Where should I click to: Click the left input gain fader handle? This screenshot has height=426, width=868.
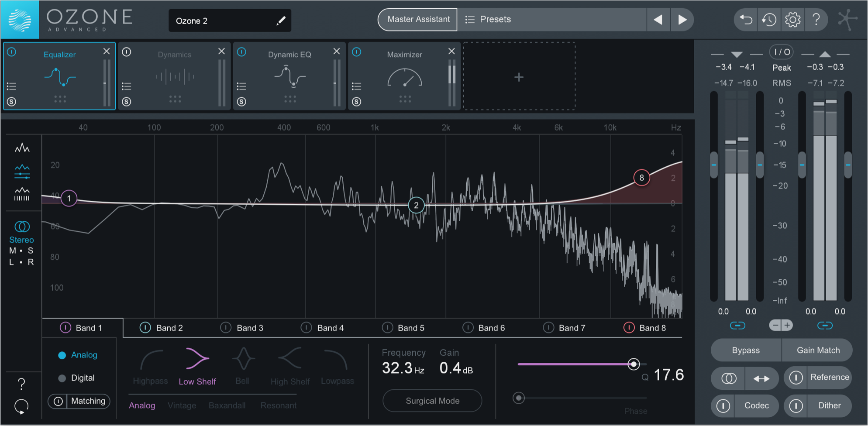click(714, 165)
